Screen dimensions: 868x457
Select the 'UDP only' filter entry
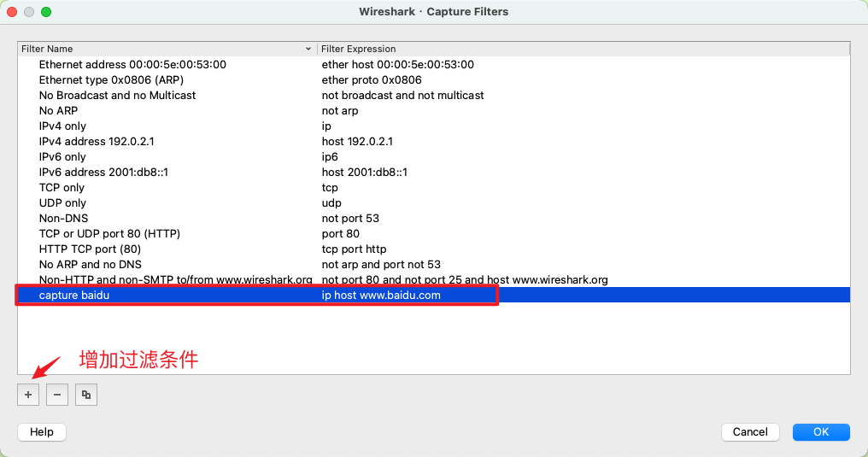(62, 203)
